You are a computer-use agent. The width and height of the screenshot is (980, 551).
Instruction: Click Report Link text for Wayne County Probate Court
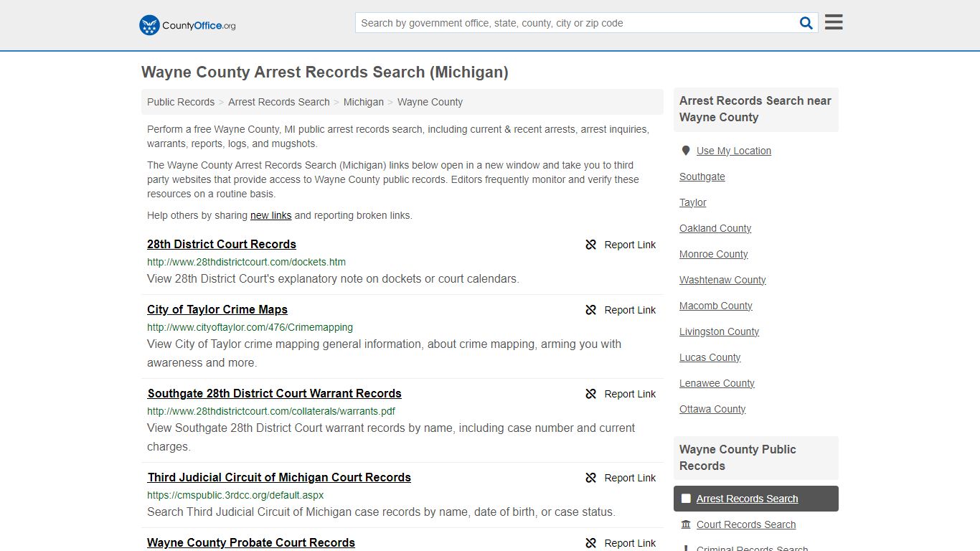[630, 543]
